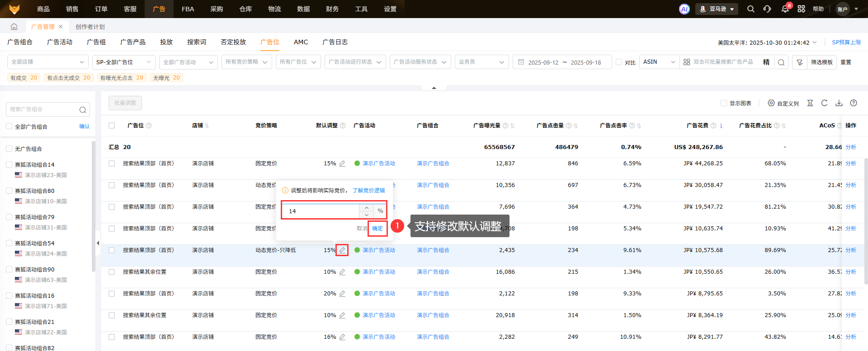Switch to the 搜索词 tab
The width and height of the screenshot is (868, 351).
197,42
